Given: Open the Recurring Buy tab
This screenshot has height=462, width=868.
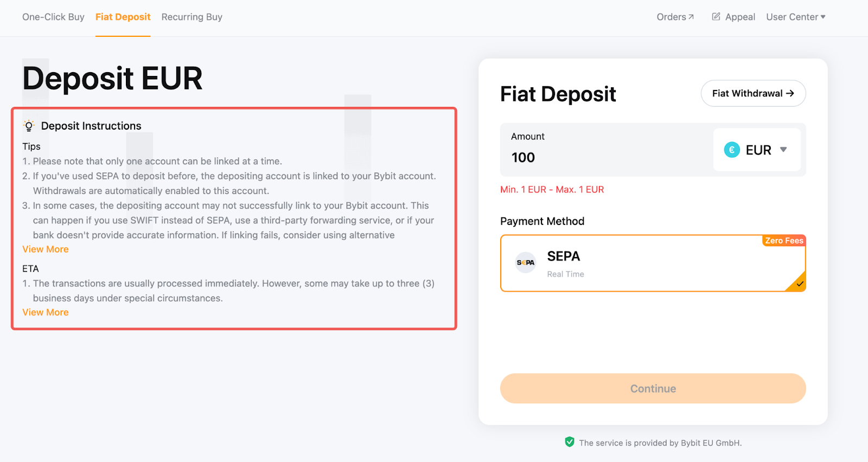Looking at the screenshot, I should point(192,17).
